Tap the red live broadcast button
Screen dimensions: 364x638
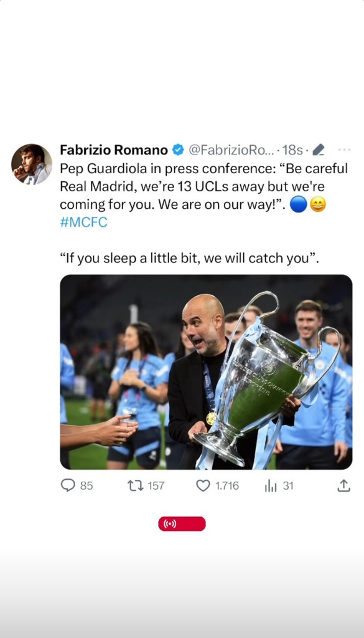[x=182, y=523]
